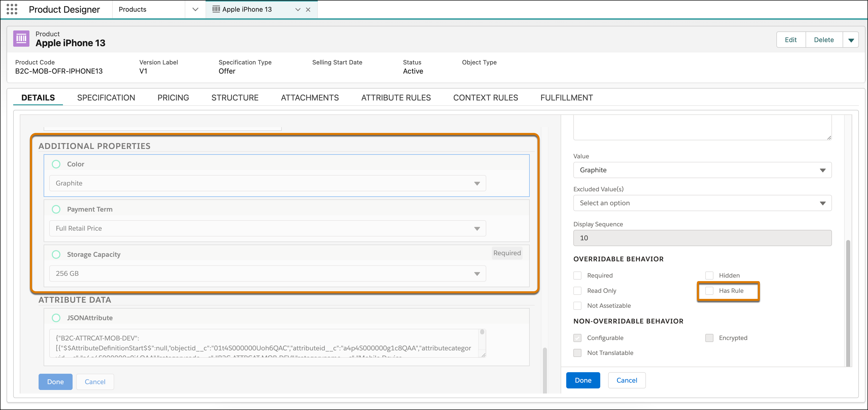Click Cancel in the right properties panel
Image resolution: width=868 pixels, height=410 pixels.
point(627,380)
